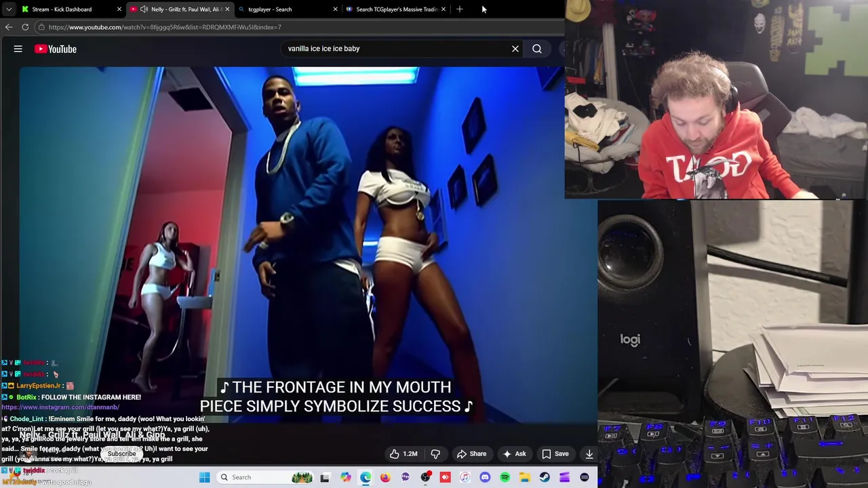868x488 pixels.
Task: Close the tcgplayer - Search tab
Action: click(335, 9)
